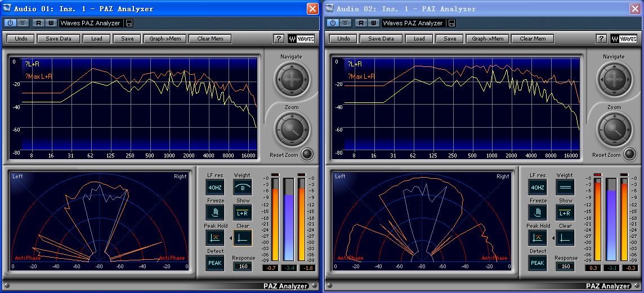The image size is (644, 293).
Task: Enable W automation write in Audio 01
Action: point(51,23)
